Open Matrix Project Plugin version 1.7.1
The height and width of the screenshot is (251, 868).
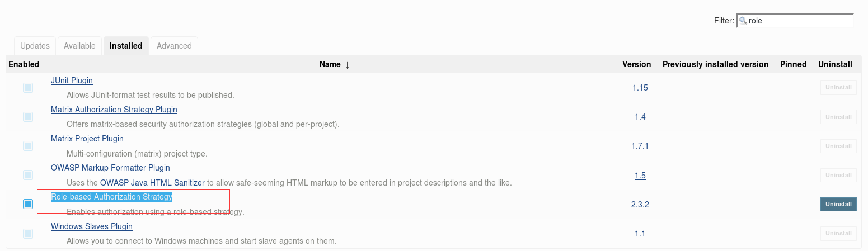coord(640,146)
